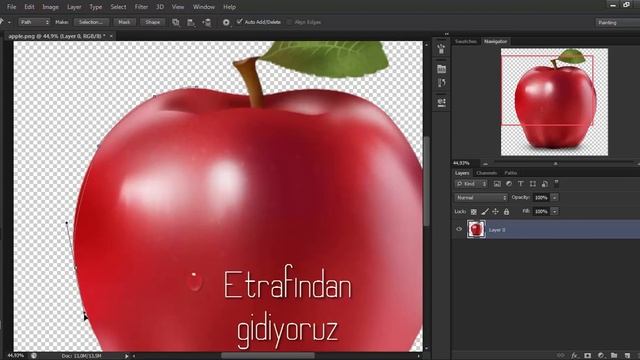This screenshot has width=640, height=360.
Task: Toggle the Auto Add/Delete checkbox
Action: tap(240, 22)
